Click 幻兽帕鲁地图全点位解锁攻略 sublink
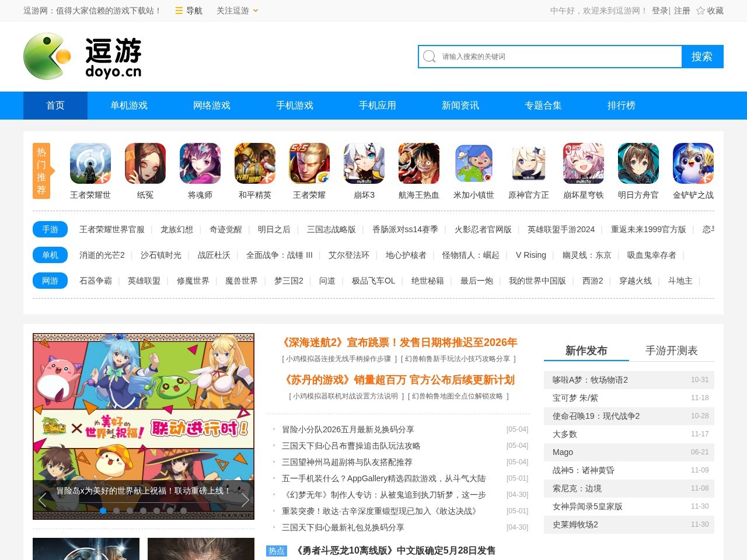This screenshot has width=747, height=560. (458, 396)
